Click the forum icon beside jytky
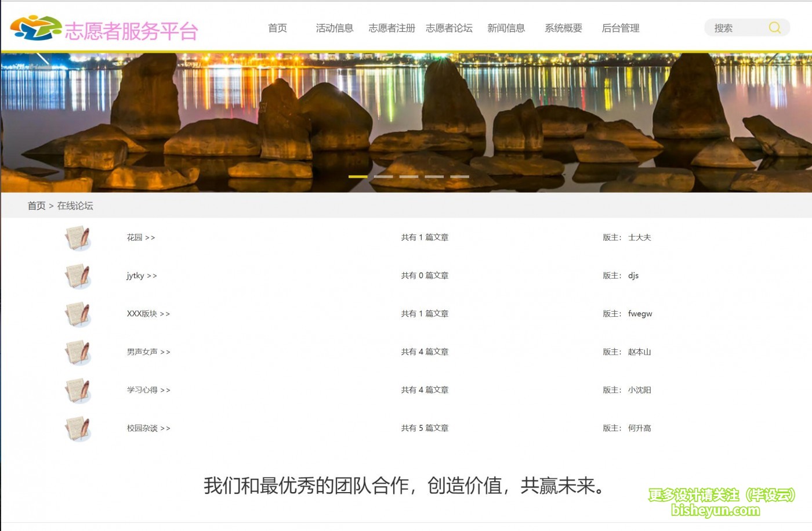The height and width of the screenshot is (531, 812). click(x=78, y=276)
